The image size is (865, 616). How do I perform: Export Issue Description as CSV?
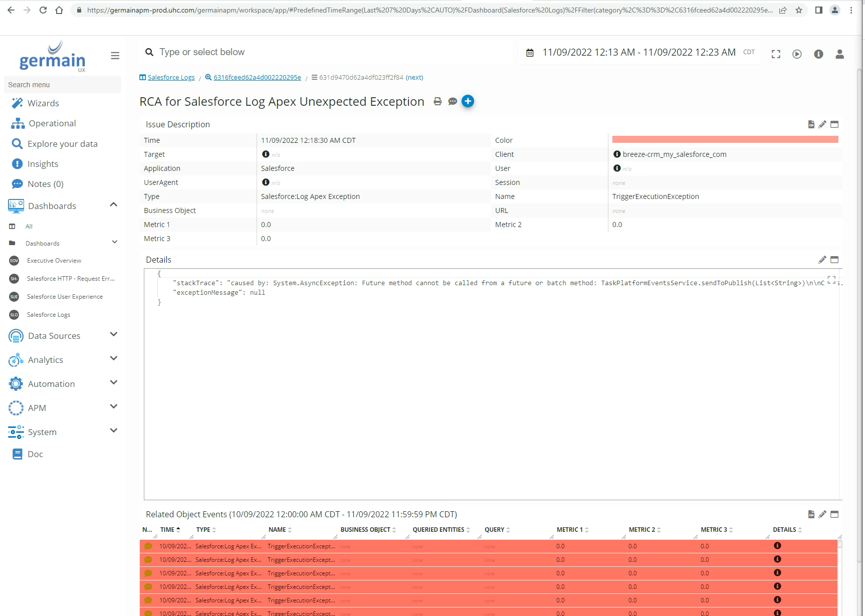point(811,124)
